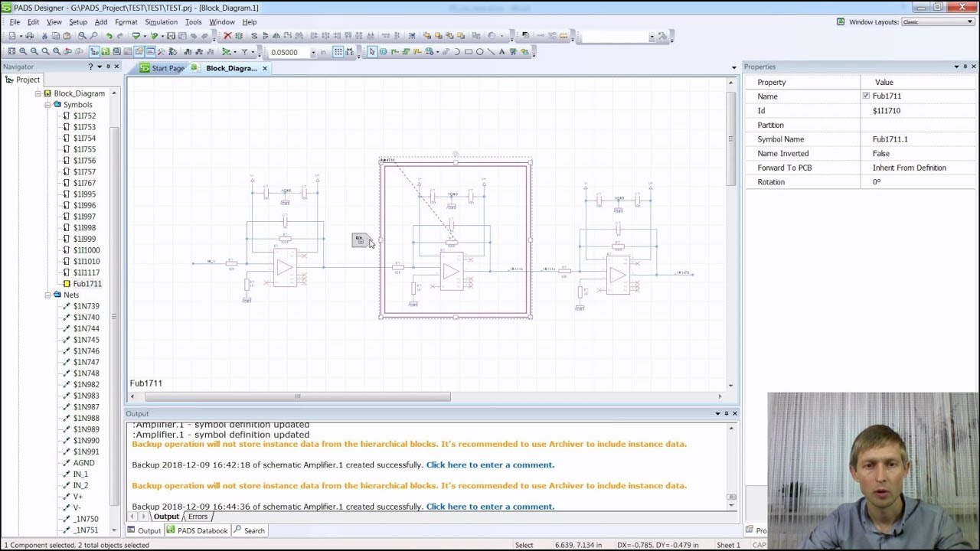Screen dimensions: 980x551
Task: Toggle the Name property visibility checkbox
Action: tap(866, 96)
